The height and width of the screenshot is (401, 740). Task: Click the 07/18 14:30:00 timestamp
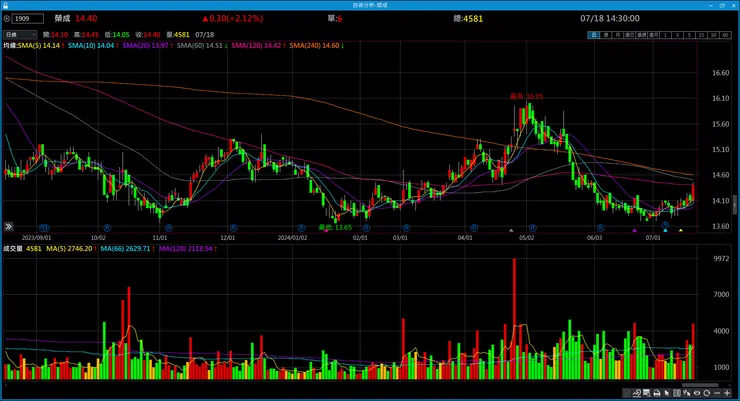point(610,18)
